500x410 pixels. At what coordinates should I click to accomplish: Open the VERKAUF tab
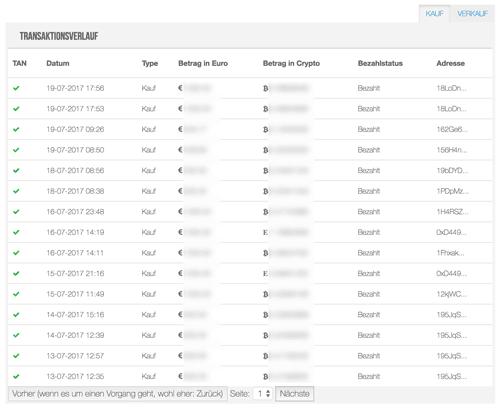point(472,14)
